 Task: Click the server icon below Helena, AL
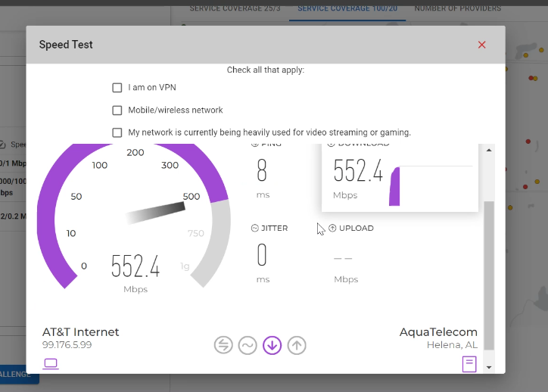click(x=469, y=364)
